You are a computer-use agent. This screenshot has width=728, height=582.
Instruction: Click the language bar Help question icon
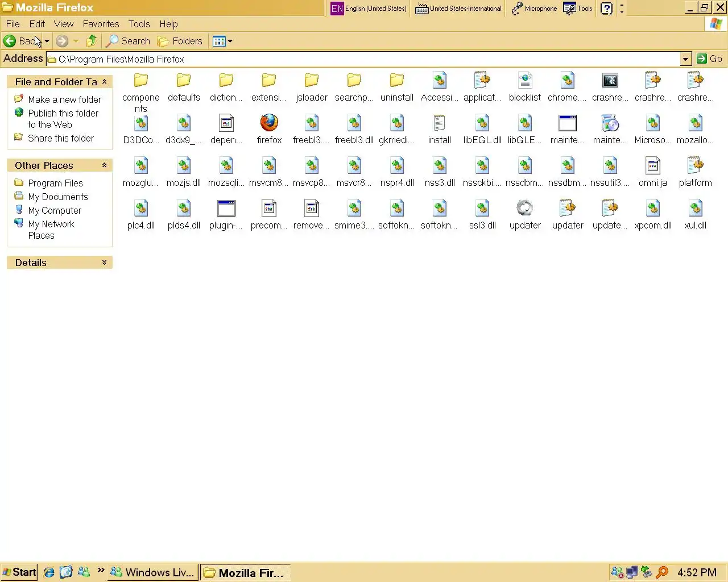[607, 9]
